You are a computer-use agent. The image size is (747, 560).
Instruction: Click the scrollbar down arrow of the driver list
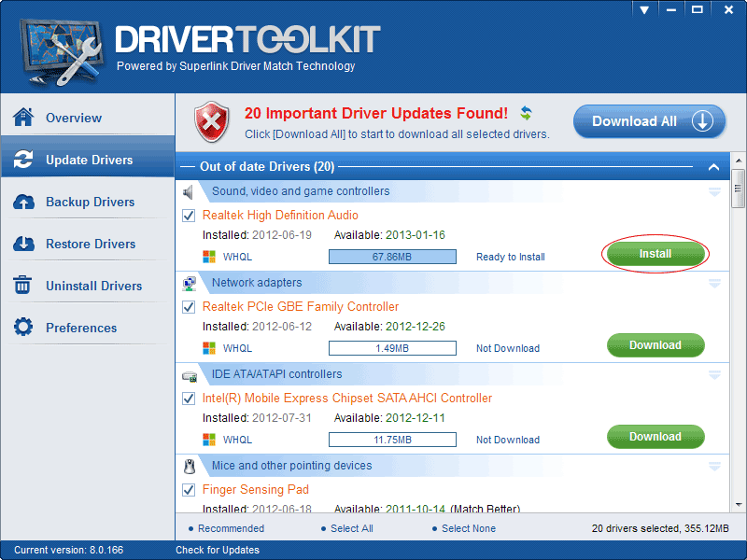tap(738, 504)
